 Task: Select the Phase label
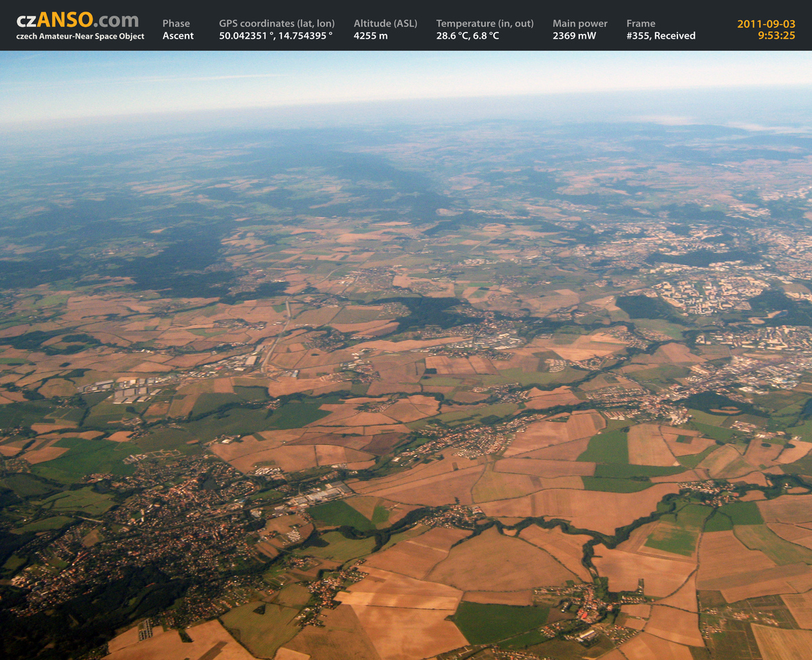coord(176,24)
